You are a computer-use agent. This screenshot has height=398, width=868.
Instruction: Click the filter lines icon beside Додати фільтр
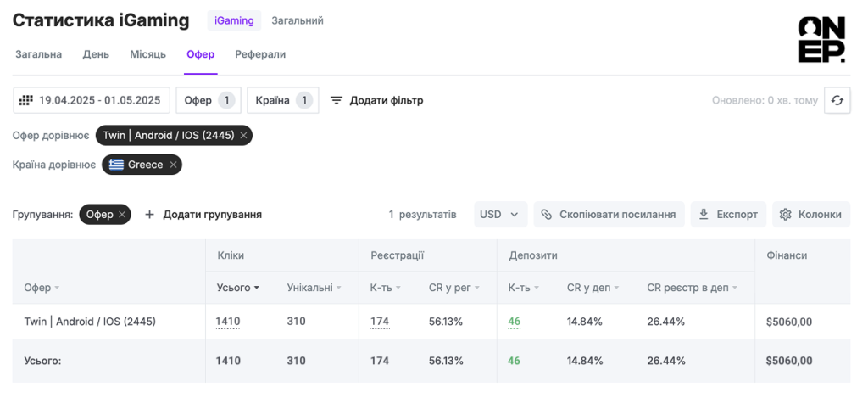(336, 100)
